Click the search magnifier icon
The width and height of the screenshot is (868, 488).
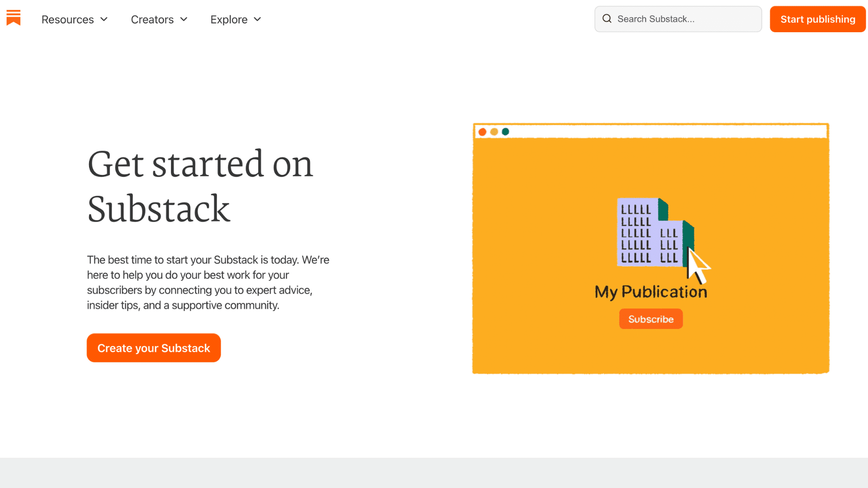(607, 19)
